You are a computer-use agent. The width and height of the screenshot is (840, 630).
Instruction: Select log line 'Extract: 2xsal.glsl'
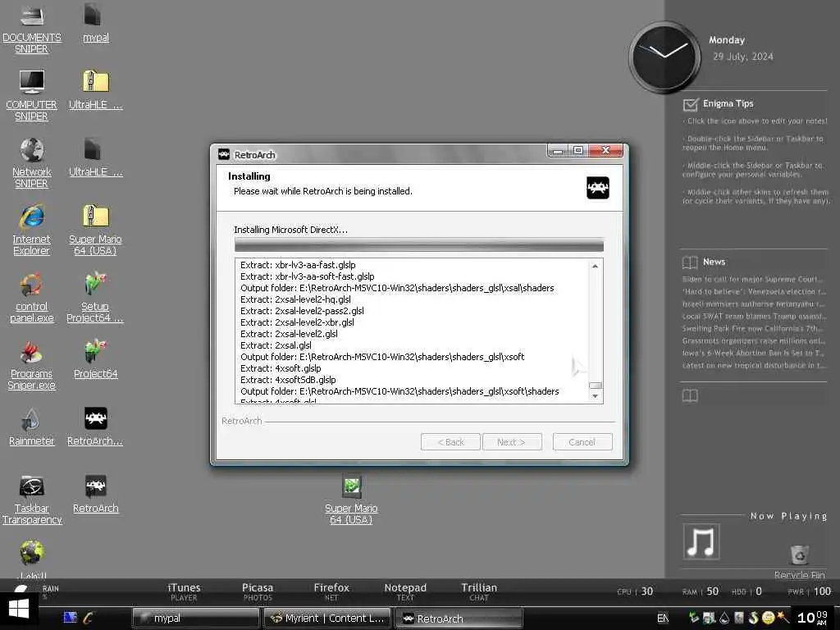pyautogui.click(x=276, y=345)
